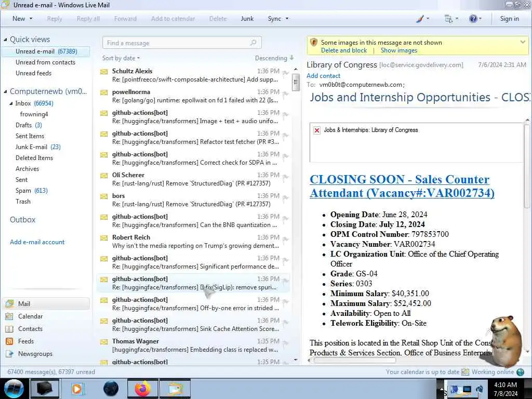Click the Junk toolbar button
This screenshot has height=399, width=532.
click(247, 19)
